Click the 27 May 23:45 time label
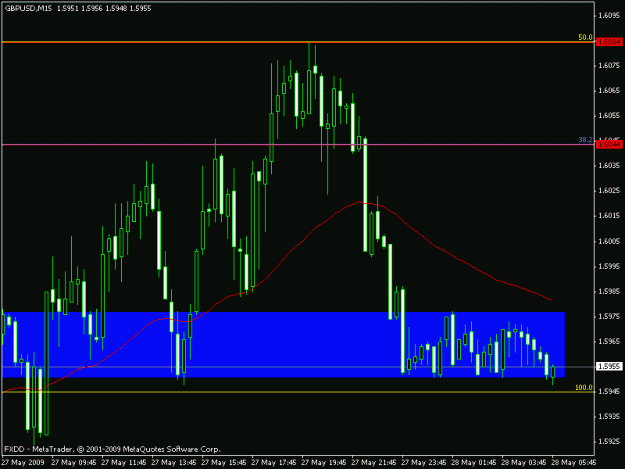 coord(424,462)
